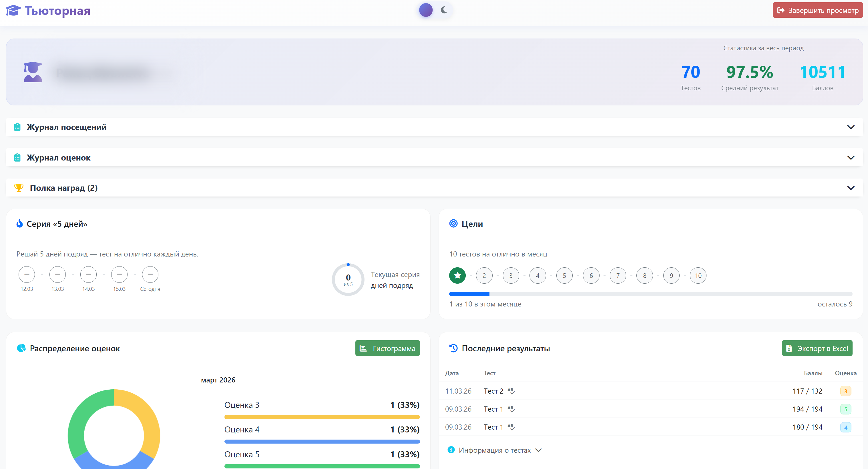Click the info icon near Информация о тестах
This screenshot has height=469, width=868.
click(x=451, y=450)
